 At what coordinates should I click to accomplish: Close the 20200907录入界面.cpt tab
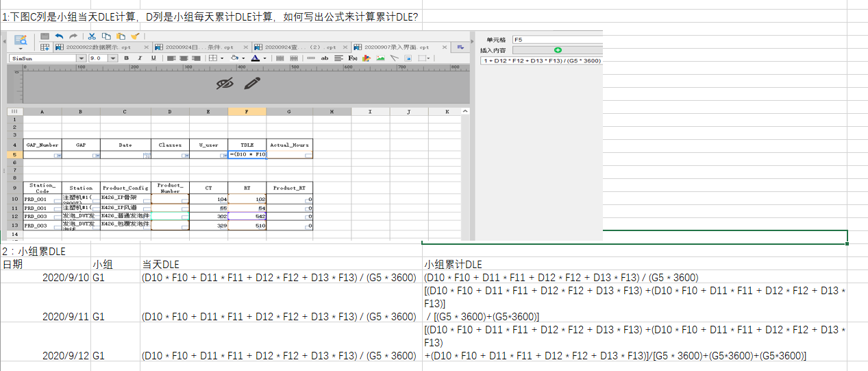445,47
